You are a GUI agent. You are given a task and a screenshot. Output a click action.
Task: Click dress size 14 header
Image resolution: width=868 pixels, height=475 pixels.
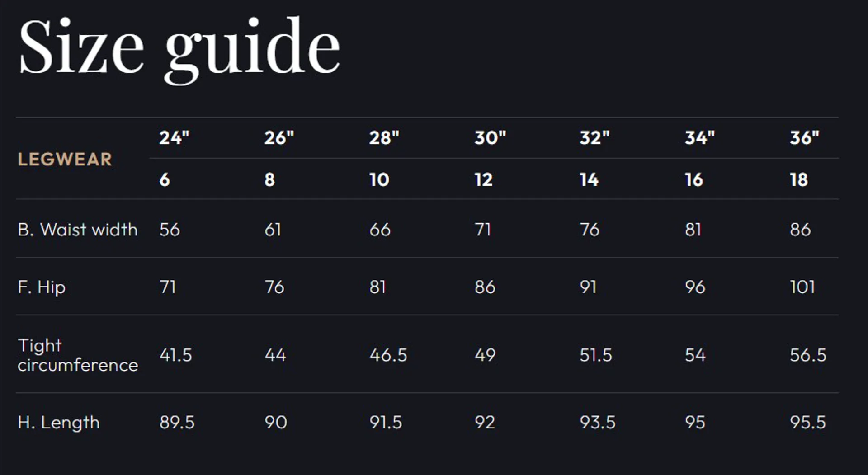click(x=589, y=180)
